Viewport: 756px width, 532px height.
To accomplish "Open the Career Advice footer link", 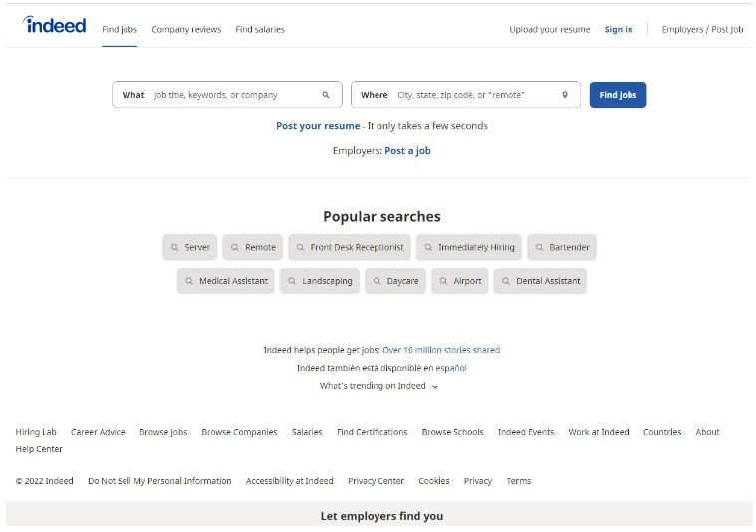I will click(98, 432).
